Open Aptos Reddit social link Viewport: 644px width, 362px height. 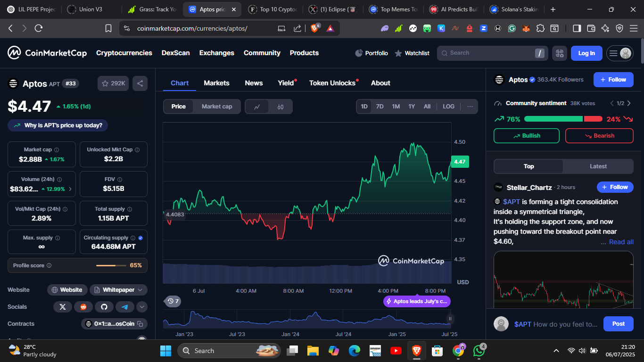coord(83,307)
